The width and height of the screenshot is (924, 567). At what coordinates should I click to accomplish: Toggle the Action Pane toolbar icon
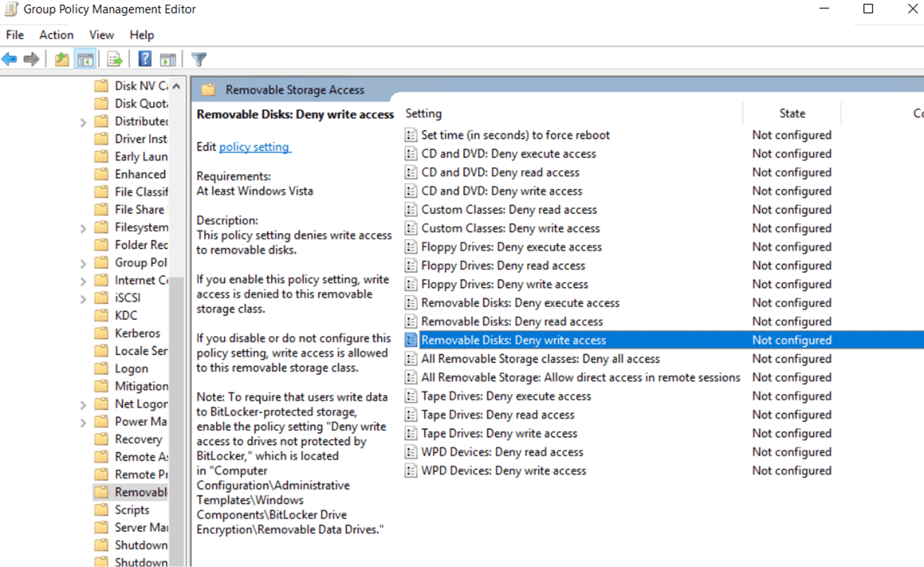pos(168,60)
